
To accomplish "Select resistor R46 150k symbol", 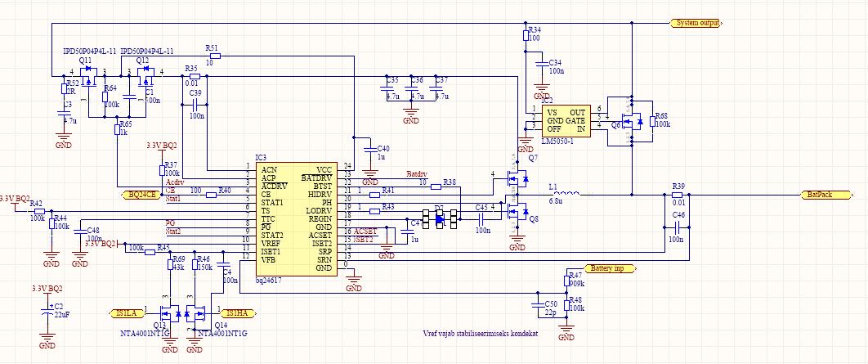I will coord(195,264).
